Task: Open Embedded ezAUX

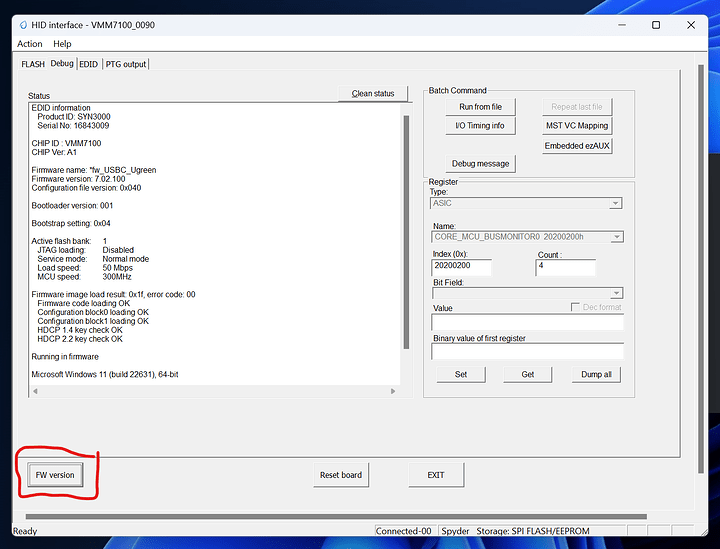Action: pos(577,146)
